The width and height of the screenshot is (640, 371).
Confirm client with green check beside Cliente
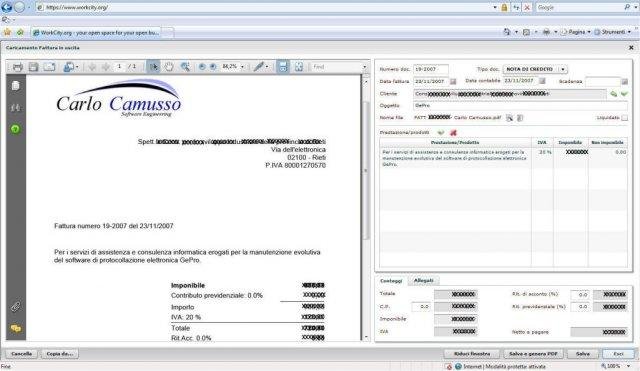click(x=624, y=94)
